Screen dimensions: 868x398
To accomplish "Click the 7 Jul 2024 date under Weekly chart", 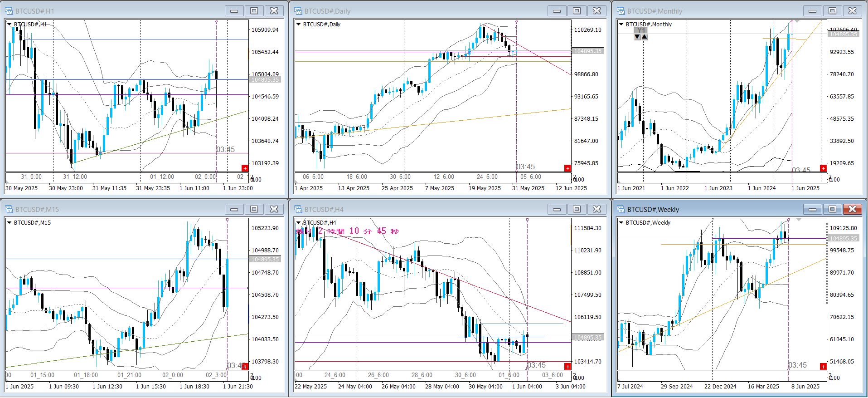I will pos(630,387).
